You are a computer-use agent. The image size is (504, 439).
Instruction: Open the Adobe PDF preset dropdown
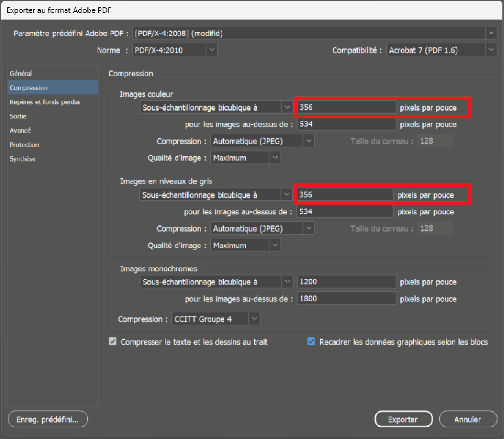click(313, 33)
